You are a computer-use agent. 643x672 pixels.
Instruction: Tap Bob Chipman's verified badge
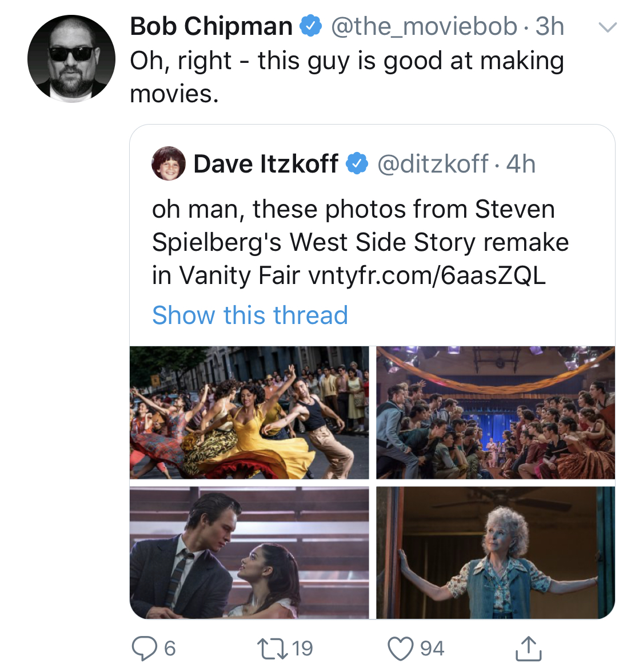[310, 26]
